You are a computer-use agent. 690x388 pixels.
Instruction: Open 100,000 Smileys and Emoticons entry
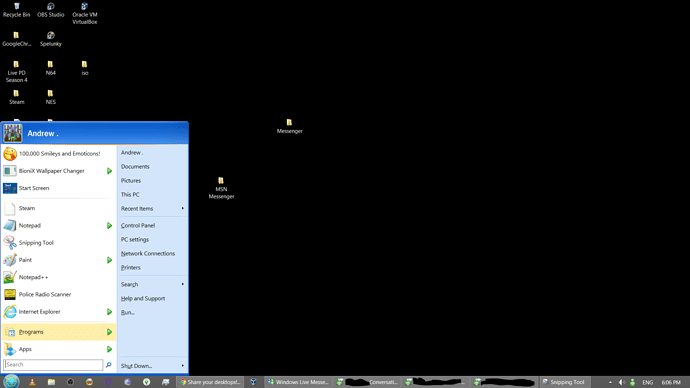pyautogui.click(x=59, y=154)
